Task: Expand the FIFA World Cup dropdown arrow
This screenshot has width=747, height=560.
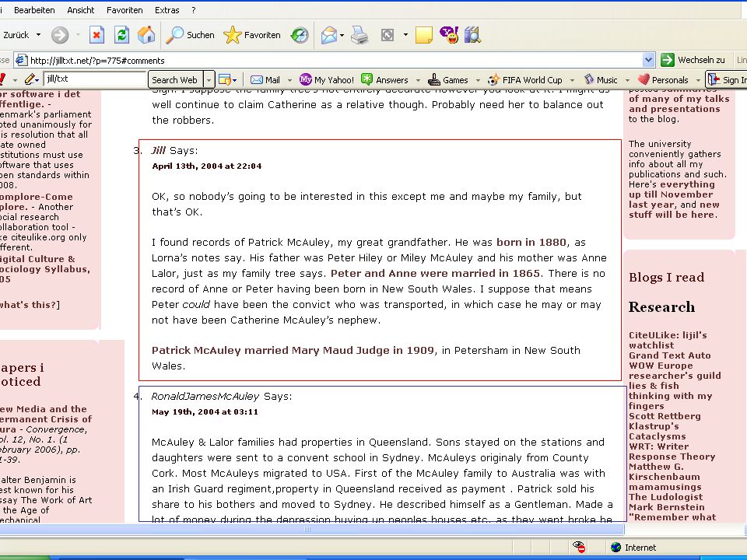Action: tap(572, 80)
